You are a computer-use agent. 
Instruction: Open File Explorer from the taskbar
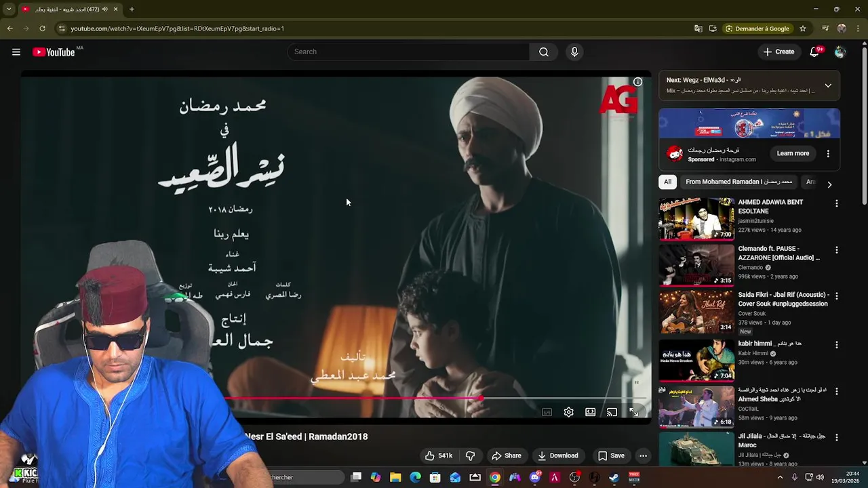point(395,477)
